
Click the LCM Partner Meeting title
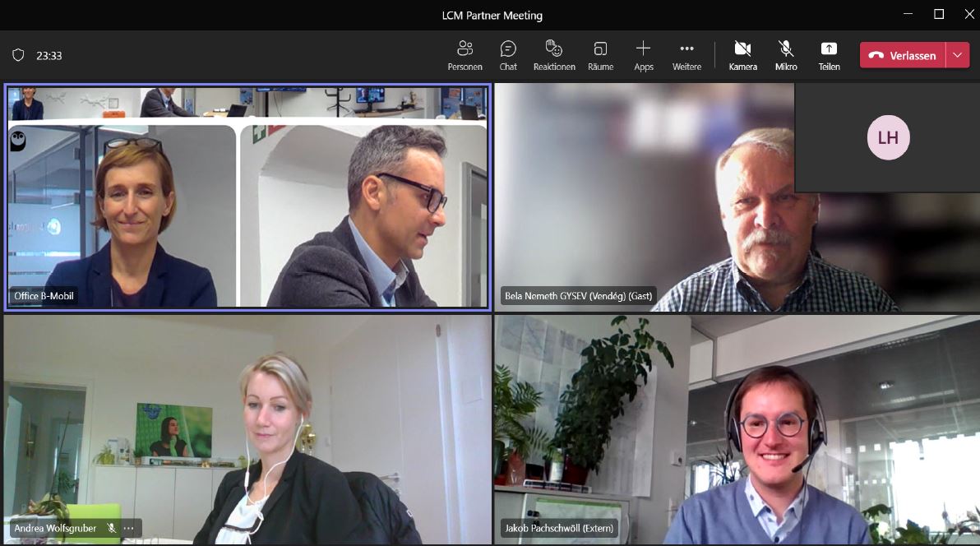(x=492, y=15)
